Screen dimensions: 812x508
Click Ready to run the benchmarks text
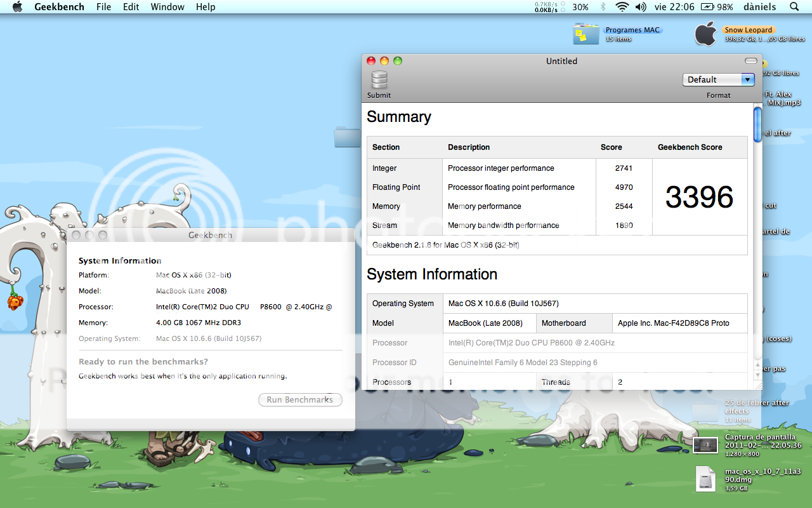coord(143,362)
